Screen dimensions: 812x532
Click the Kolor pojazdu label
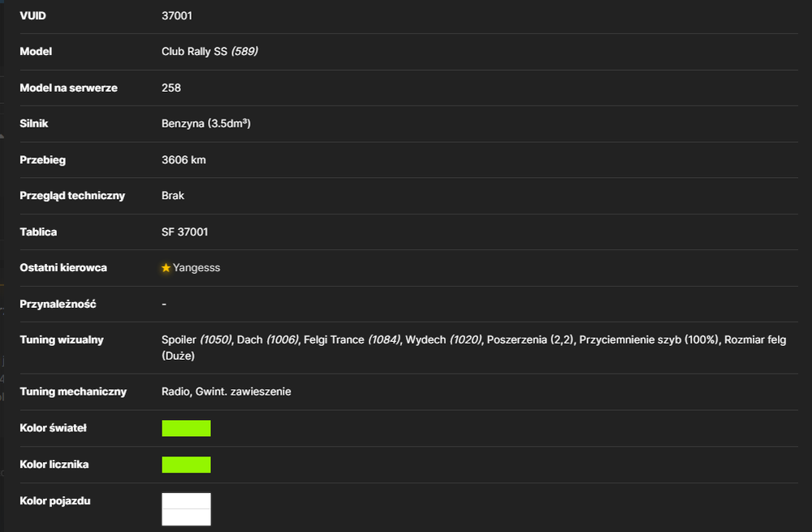tap(55, 501)
